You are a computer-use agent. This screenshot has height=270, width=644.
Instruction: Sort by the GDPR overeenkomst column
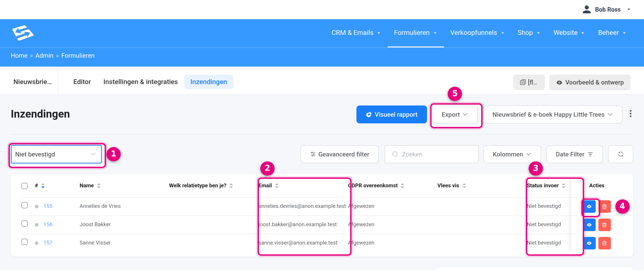click(x=403, y=186)
